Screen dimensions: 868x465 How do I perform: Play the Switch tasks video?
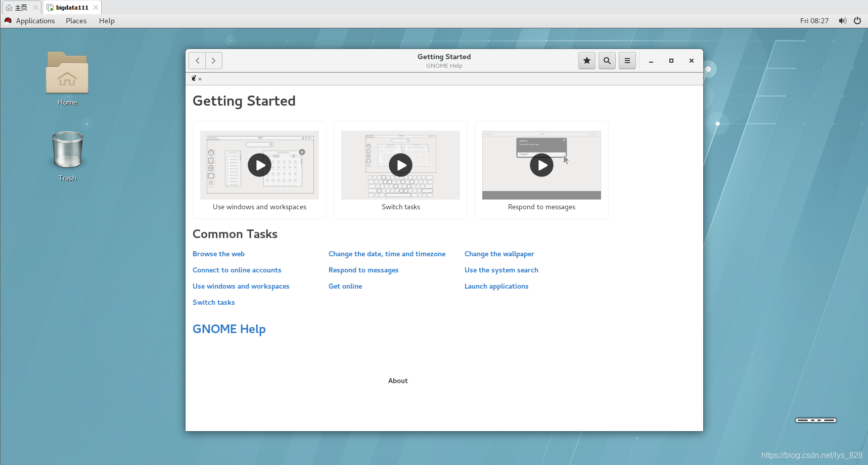tap(400, 165)
